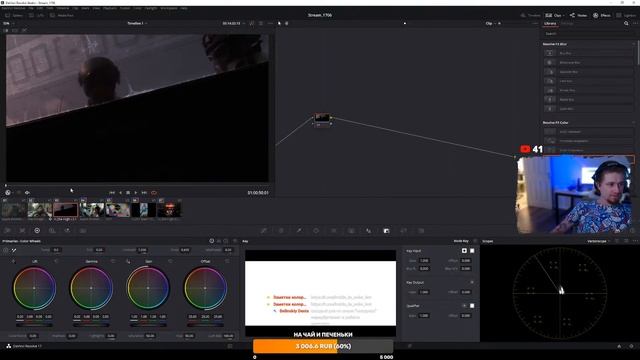Play the clip in reverse

click(120, 193)
